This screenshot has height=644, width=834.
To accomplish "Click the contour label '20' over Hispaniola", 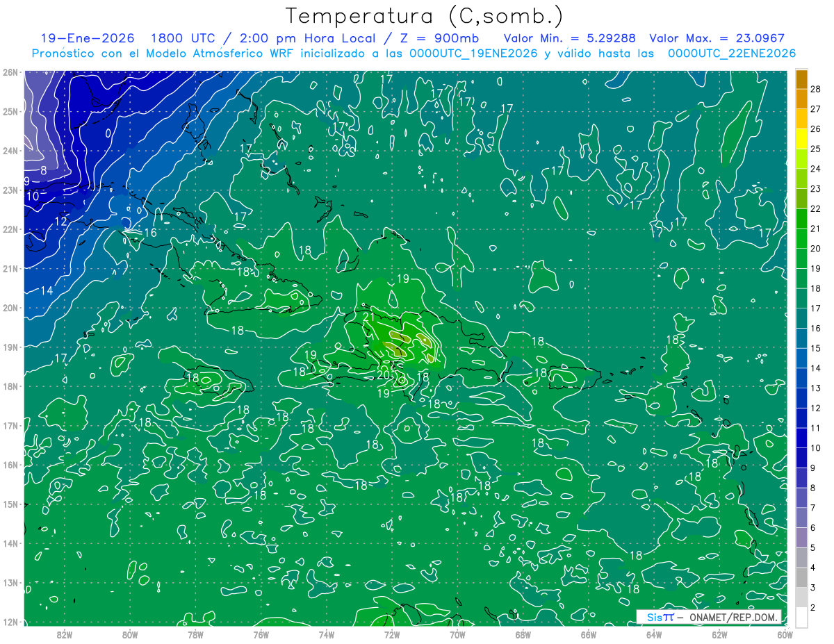I will coord(383,374).
